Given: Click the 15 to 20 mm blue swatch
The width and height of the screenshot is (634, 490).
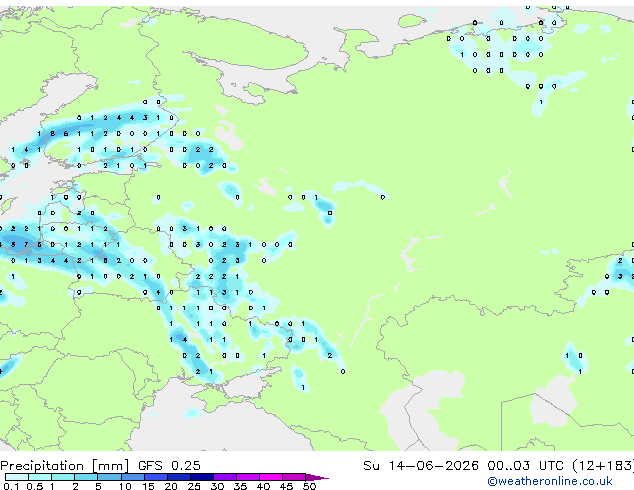Looking at the screenshot, I should point(155,477).
